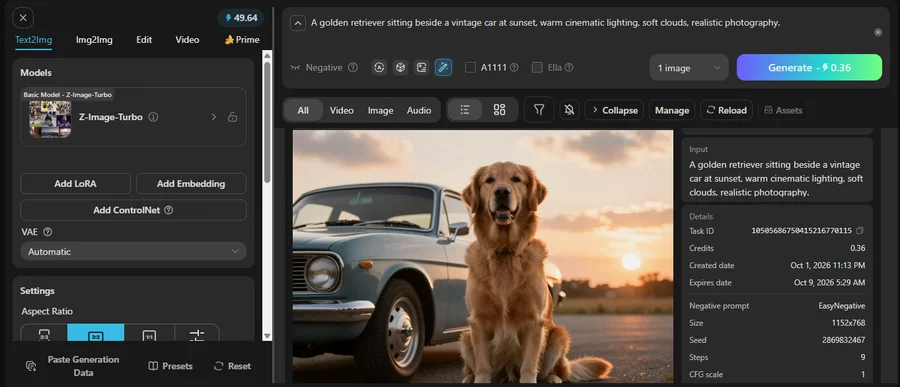Screen dimensions: 900x387
Task: Switch to grid view
Action: [x=499, y=110]
